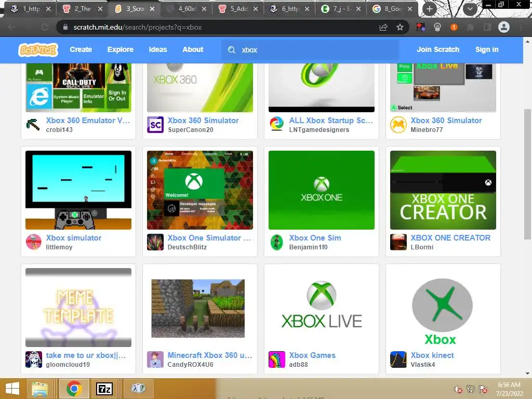The image size is (532, 399).
Task: Open take me to ur xbox project link
Action: [86, 355]
